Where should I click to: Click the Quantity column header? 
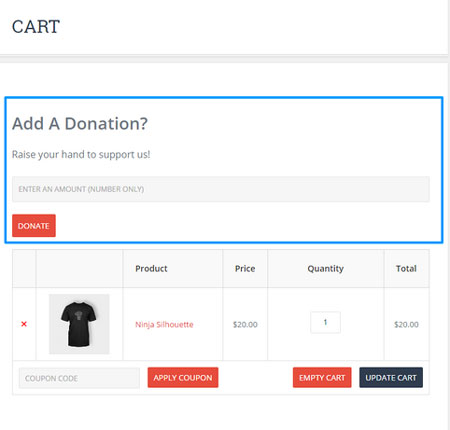(326, 269)
